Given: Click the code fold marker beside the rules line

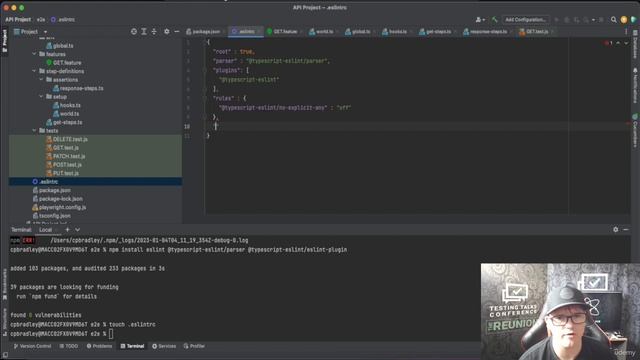Looking at the screenshot, I should 205,98.
